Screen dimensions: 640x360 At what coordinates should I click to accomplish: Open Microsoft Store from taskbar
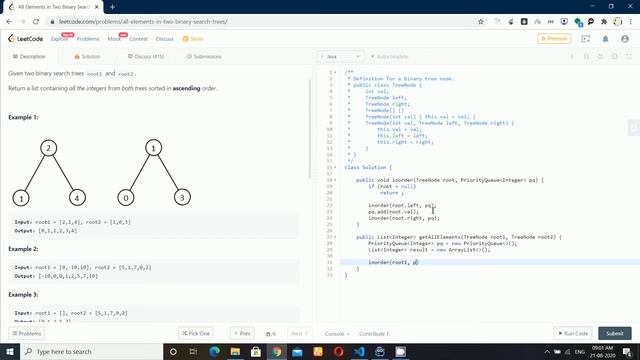[256, 351]
